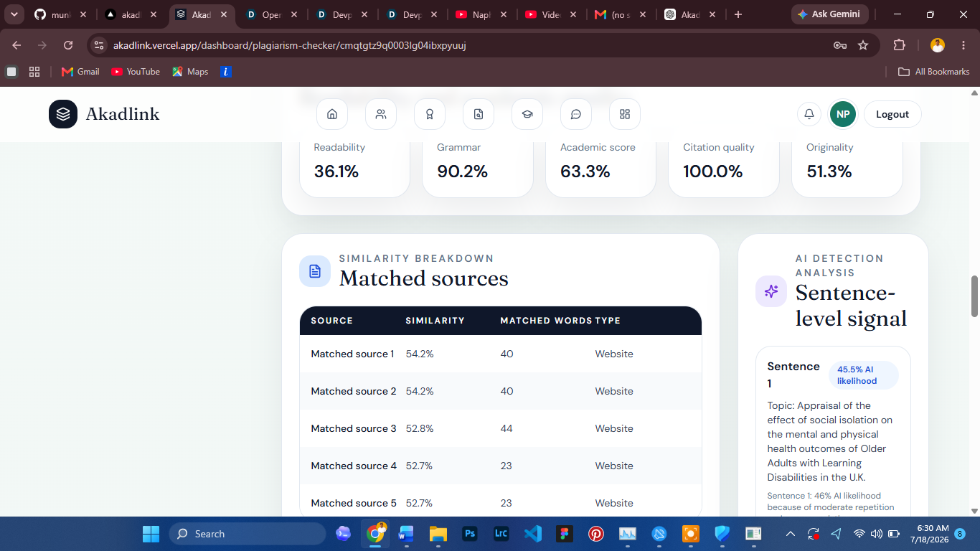Check the notifications bell icon
The height and width of the screenshot is (551, 980).
pyautogui.click(x=809, y=114)
